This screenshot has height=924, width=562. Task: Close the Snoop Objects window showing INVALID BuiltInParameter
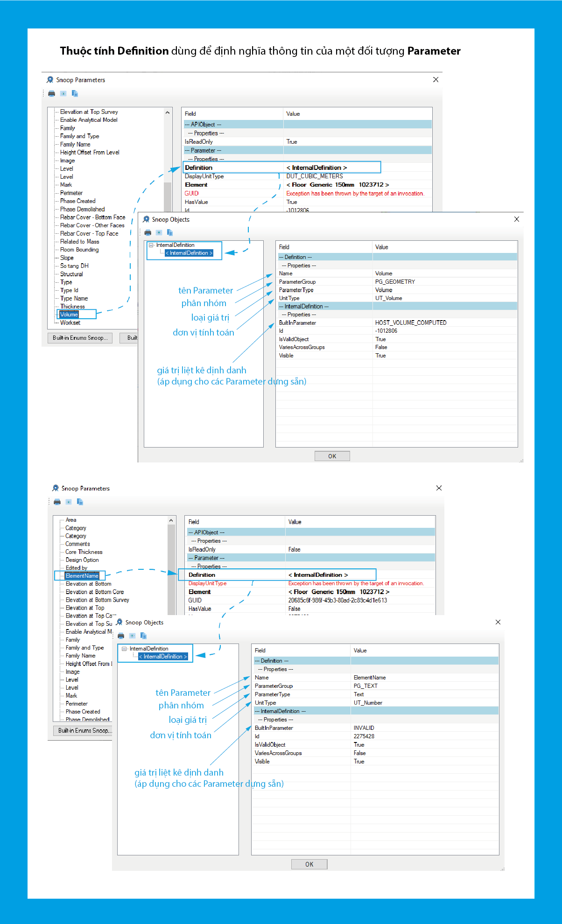click(x=498, y=622)
